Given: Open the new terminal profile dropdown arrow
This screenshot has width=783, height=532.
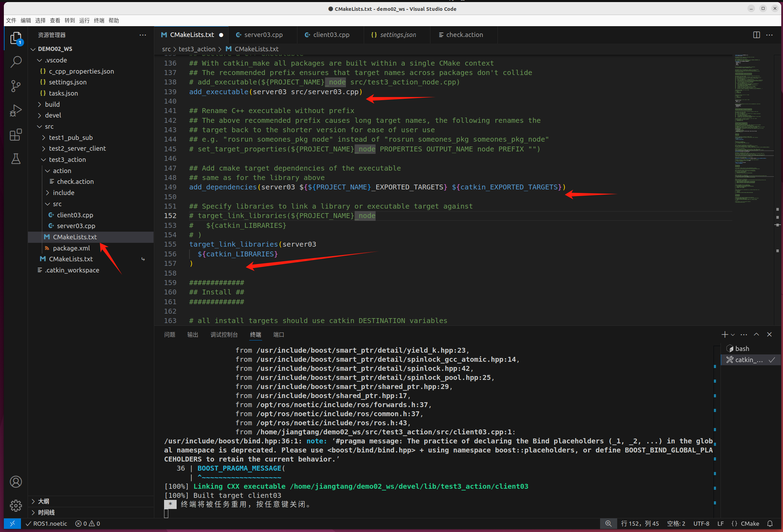Looking at the screenshot, I should point(733,335).
